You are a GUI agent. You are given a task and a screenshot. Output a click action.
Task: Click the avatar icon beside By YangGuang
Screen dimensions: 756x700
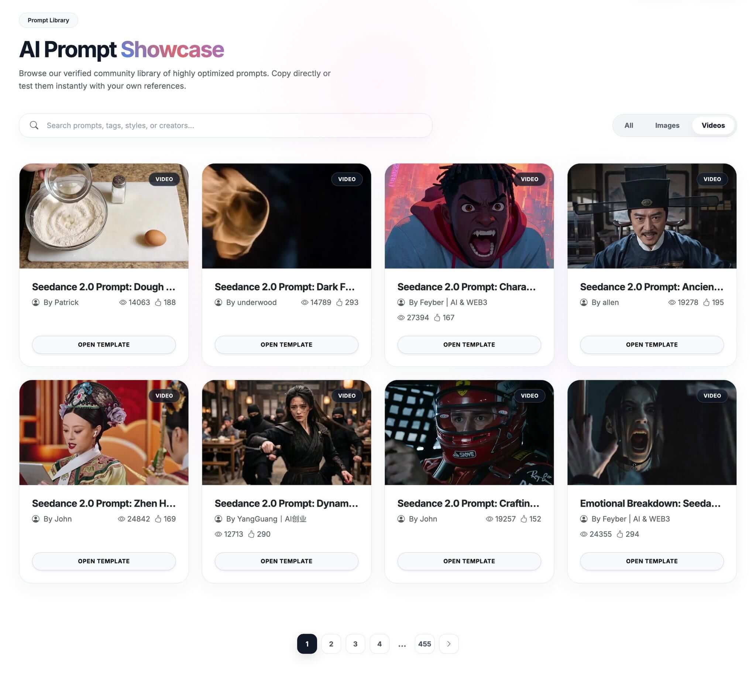tap(218, 519)
